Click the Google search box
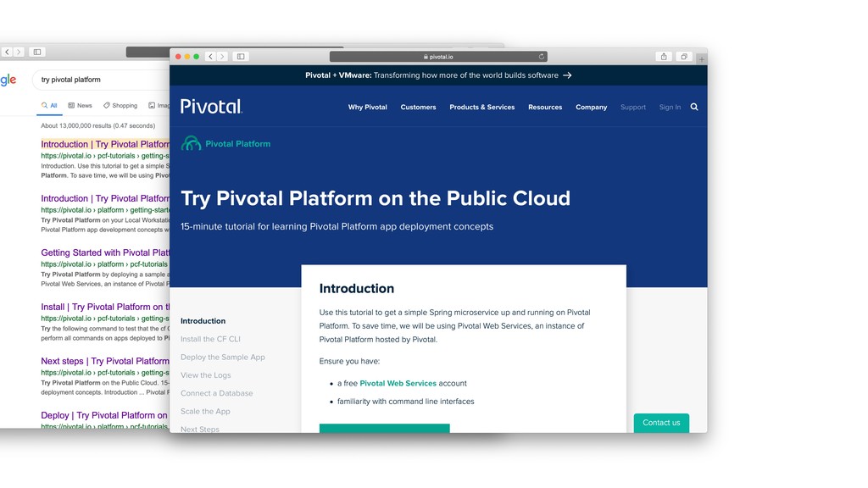868x488 pixels. tap(102, 80)
